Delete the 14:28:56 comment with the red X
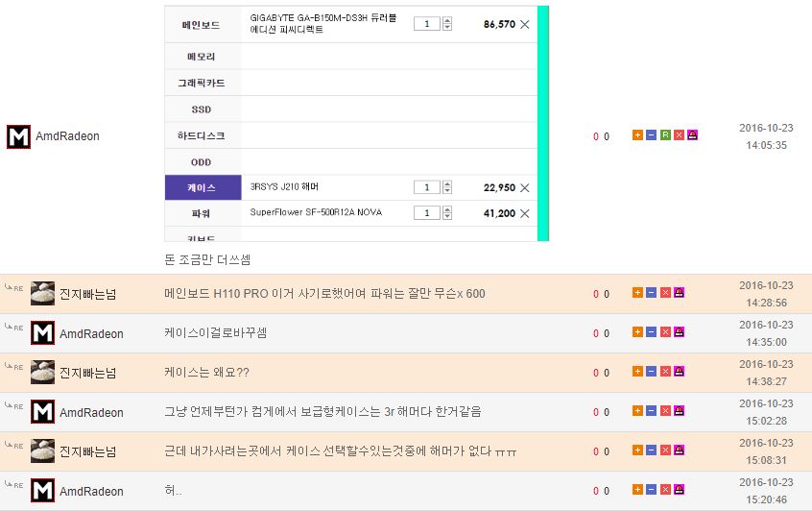The image size is (812, 511). [665, 293]
